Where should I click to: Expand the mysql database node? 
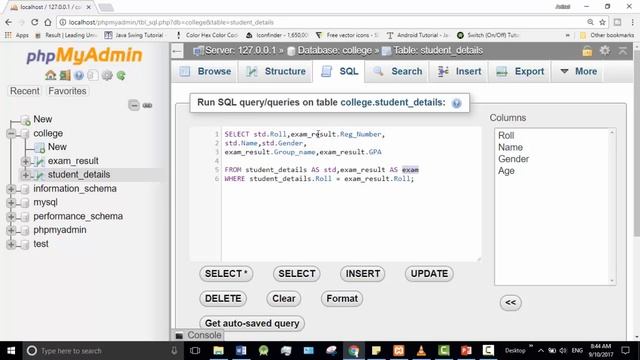coord(11,202)
